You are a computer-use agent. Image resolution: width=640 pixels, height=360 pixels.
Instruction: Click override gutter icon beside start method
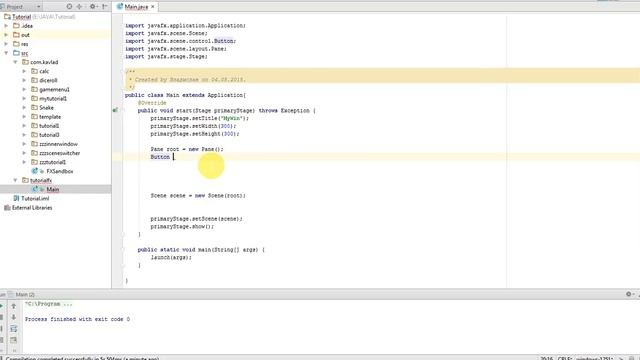point(116,110)
